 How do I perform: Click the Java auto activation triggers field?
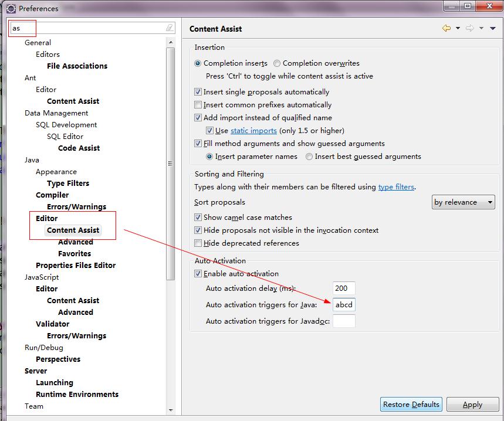344,305
